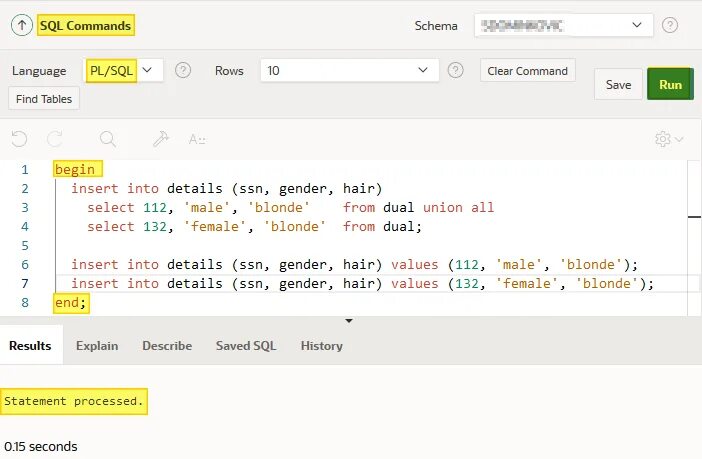This screenshot has width=702, height=459.
Task: Click line number 1 in gutter
Action: [25, 170]
